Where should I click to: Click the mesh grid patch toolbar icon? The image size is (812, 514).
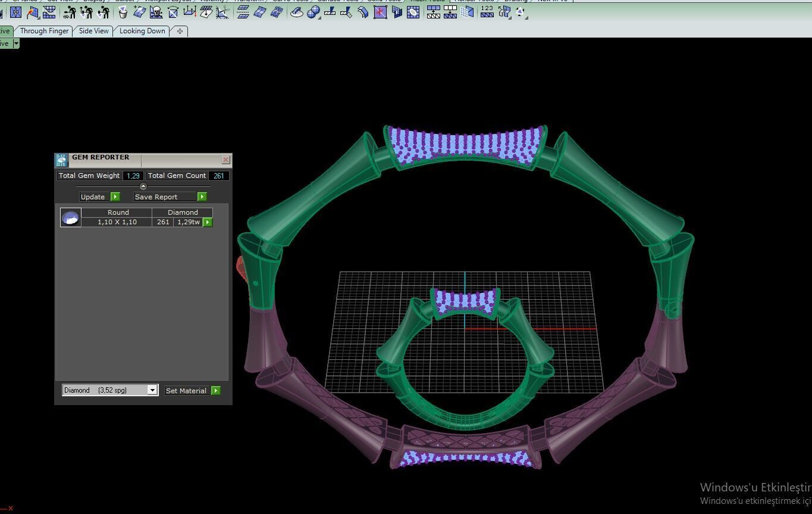click(49, 12)
